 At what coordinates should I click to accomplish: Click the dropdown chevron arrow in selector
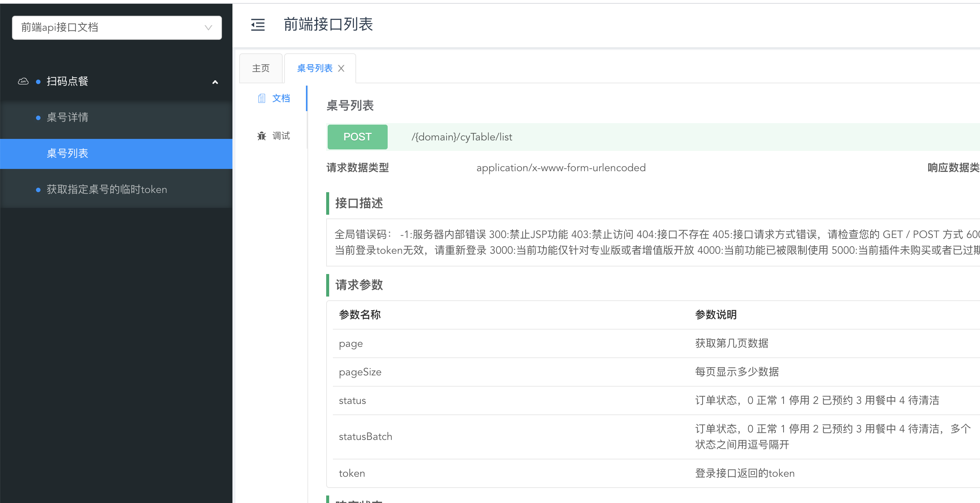tap(208, 27)
